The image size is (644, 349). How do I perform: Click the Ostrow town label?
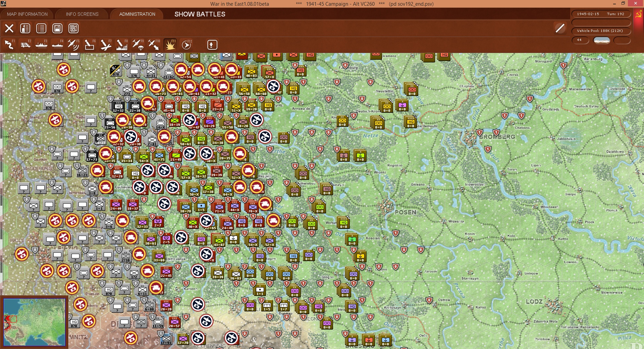444,300
